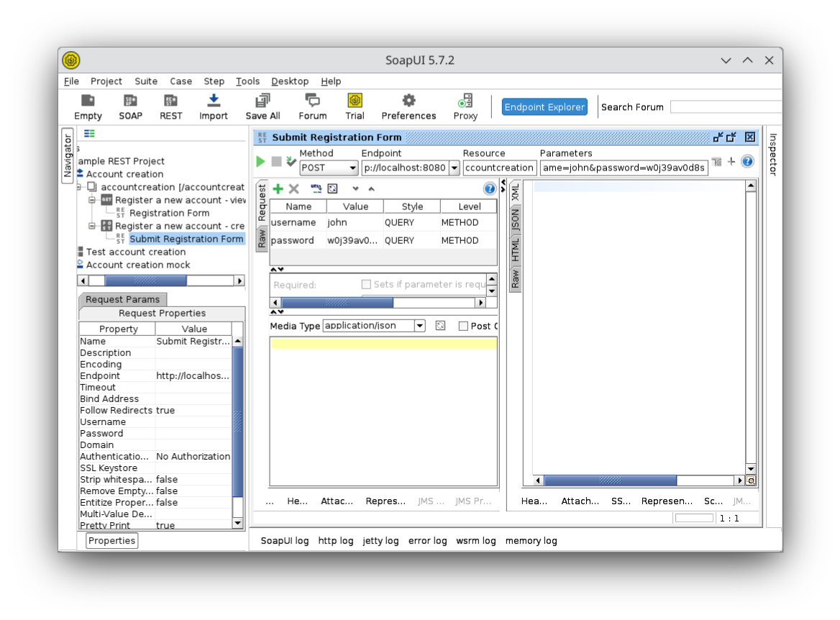Toggle the Required parameter checkbox
This screenshot has width=840, height=620.
[x=366, y=284]
